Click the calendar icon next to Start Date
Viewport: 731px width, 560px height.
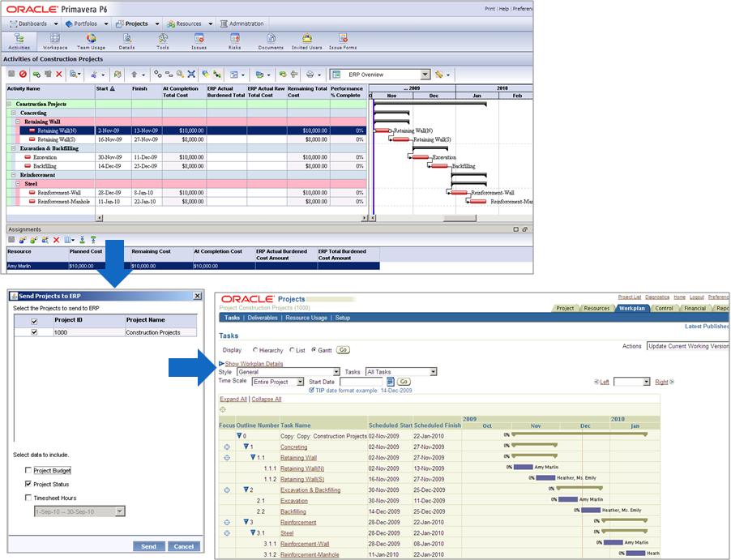point(391,382)
